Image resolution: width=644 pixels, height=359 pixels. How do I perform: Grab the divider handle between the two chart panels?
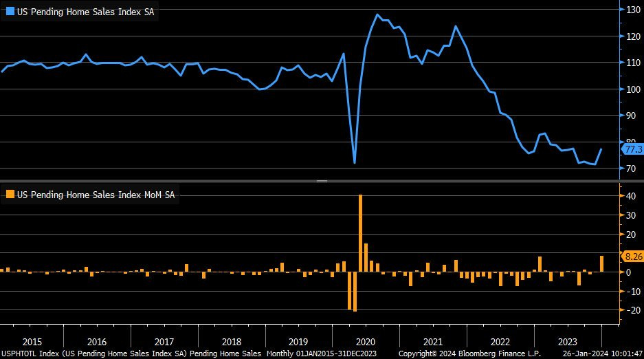click(322, 181)
